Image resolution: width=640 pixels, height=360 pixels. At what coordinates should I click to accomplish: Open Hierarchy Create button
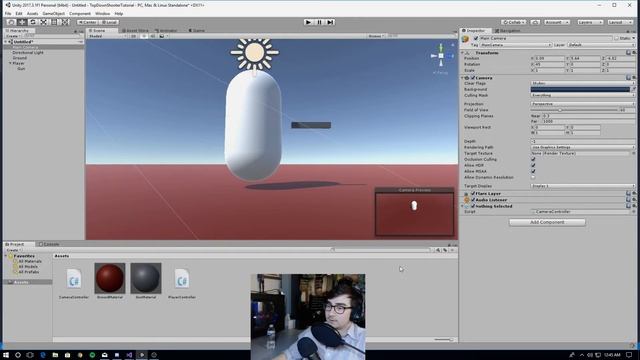pos(13,36)
